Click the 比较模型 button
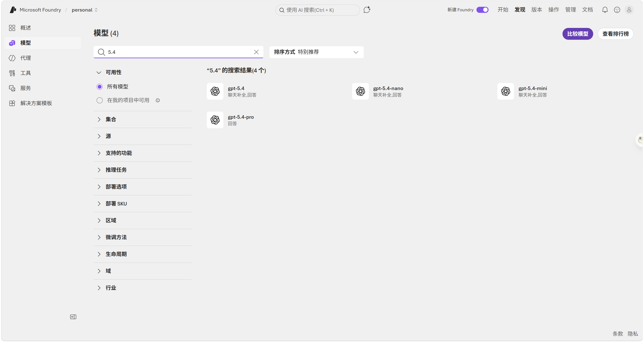 point(578,34)
